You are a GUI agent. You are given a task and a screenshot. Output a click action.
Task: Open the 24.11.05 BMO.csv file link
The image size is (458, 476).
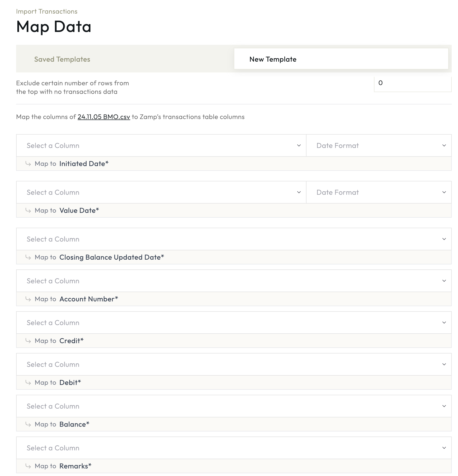(x=104, y=117)
